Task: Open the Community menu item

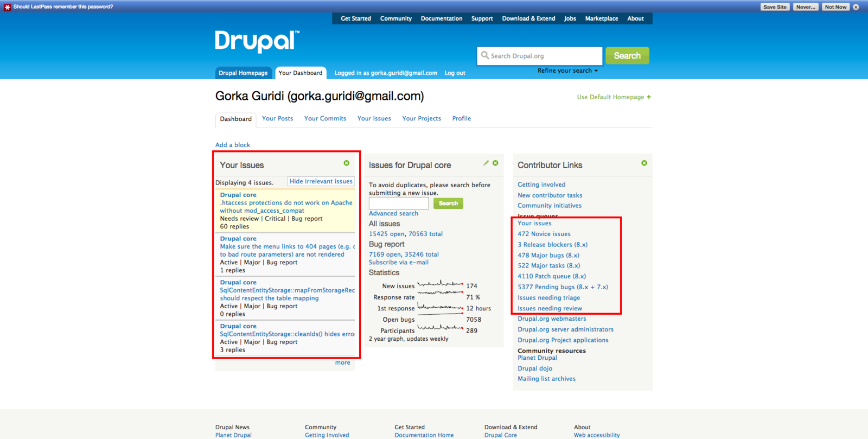Action: (x=396, y=18)
